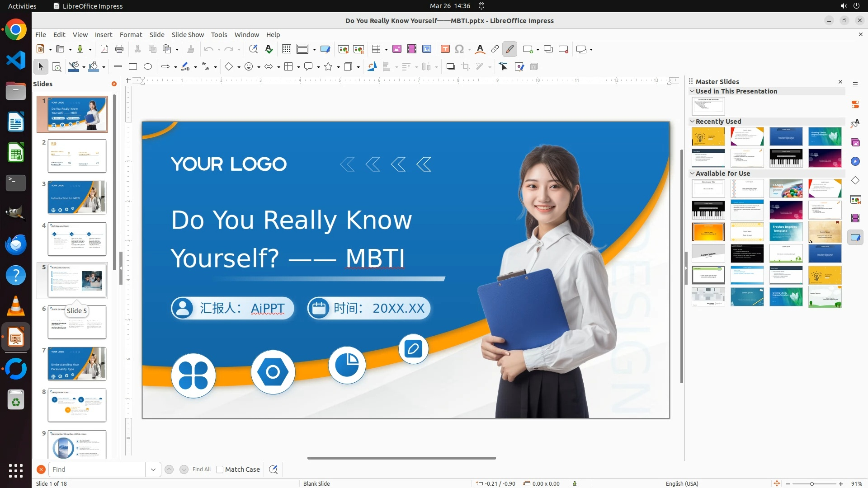Click the Print icon in toolbar
The height and width of the screenshot is (488, 868).
pyautogui.click(x=119, y=49)
